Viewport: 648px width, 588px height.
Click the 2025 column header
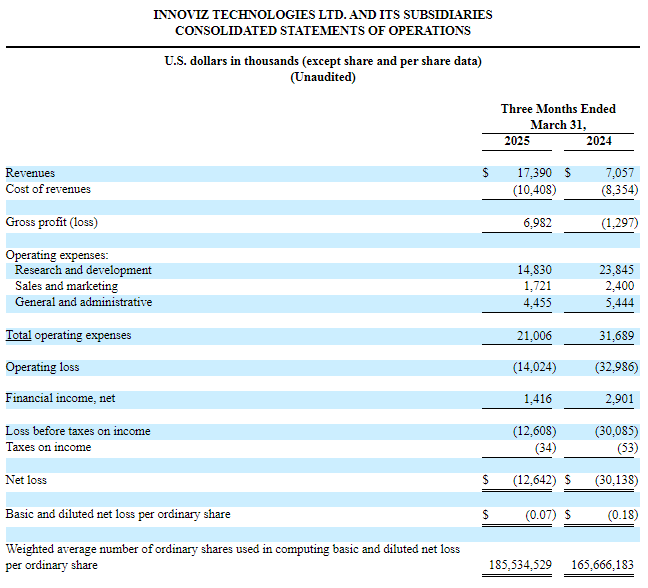click(x=517, y=141)
